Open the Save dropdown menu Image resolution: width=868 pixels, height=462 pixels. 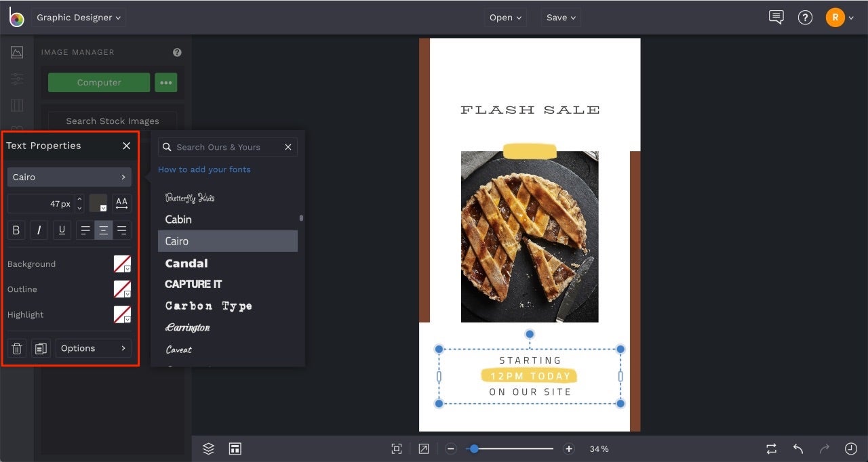click(x=560, y=17)
